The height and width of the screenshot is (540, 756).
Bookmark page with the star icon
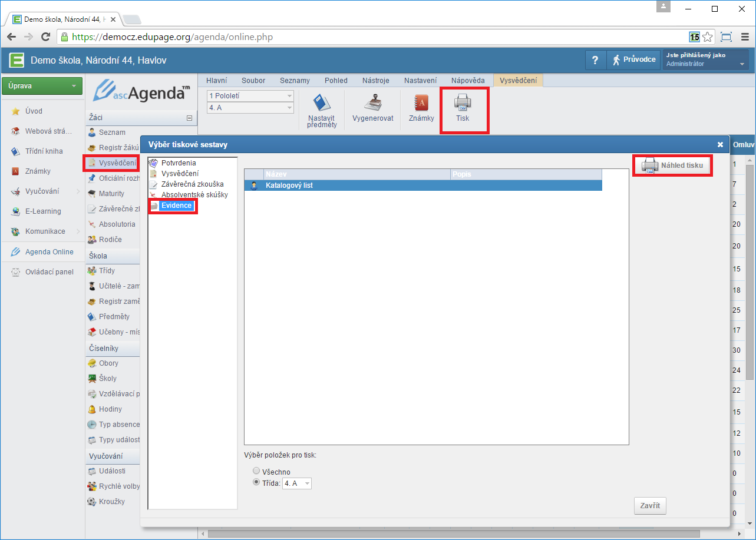pos(708,37)
